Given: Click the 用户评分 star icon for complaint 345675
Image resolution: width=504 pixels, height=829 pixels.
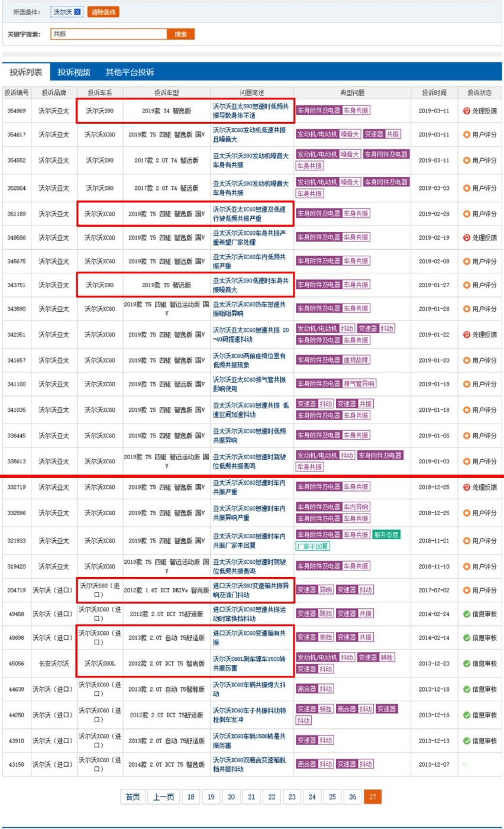Looking at the screenshot, I should click(x=466, y=261).
